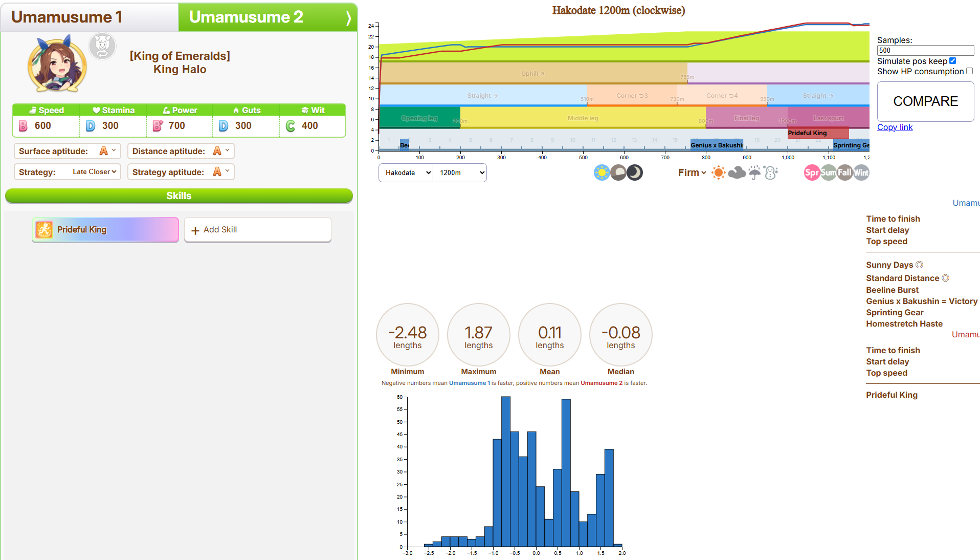Click the Prideful King skill card
This screenshot has width=980, height=560.
[105, 230]
